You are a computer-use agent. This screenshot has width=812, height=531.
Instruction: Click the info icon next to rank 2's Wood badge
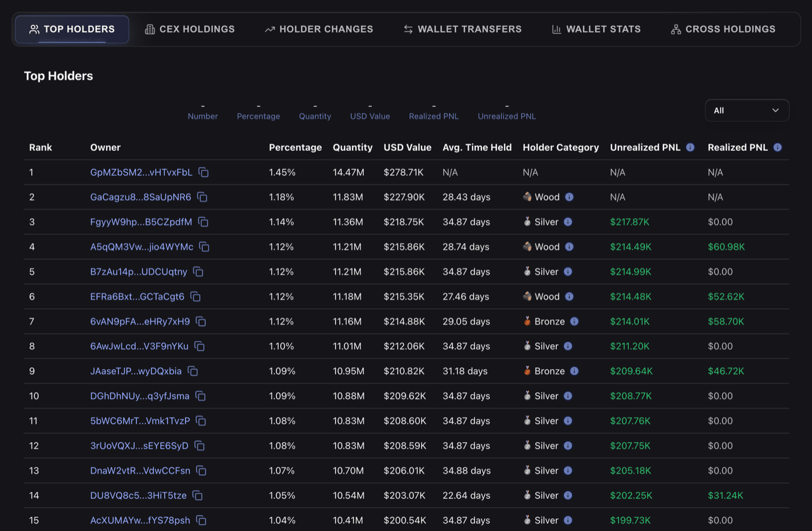pos(569,197)
